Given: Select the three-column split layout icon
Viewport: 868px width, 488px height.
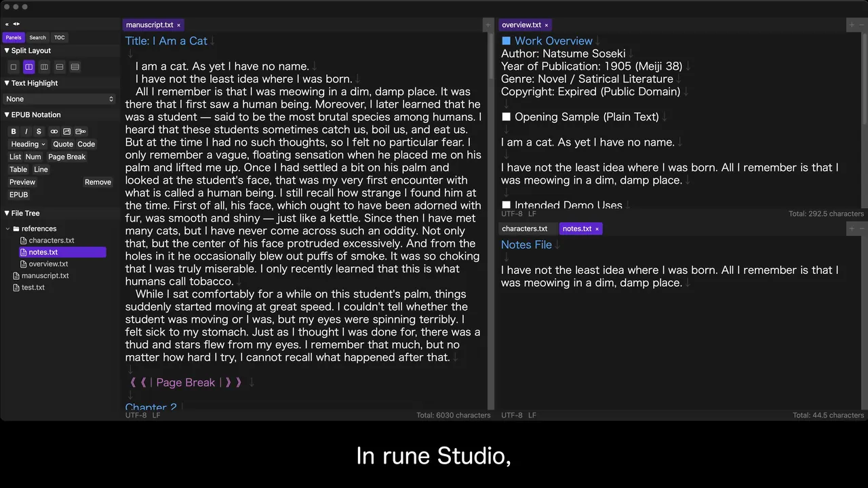Looking at the screenshot, I should [44, 67].
